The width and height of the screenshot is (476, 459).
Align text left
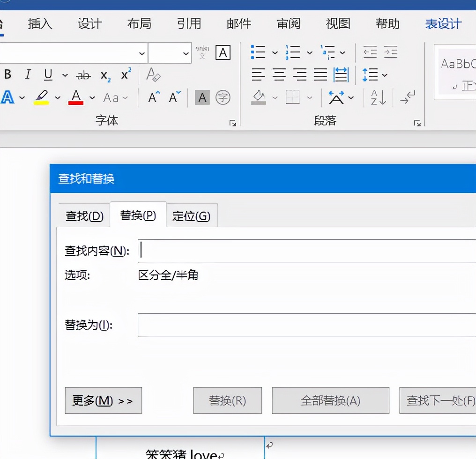point(258,74)
